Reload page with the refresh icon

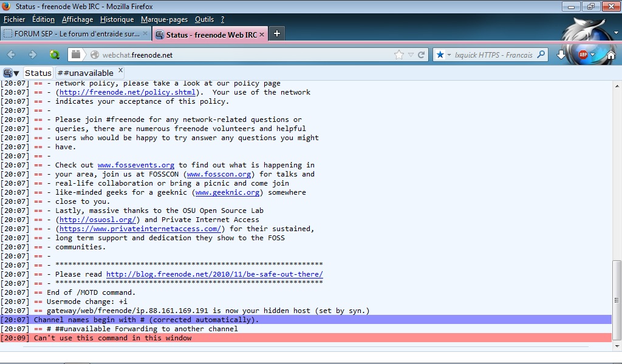[x=422, y=55]
